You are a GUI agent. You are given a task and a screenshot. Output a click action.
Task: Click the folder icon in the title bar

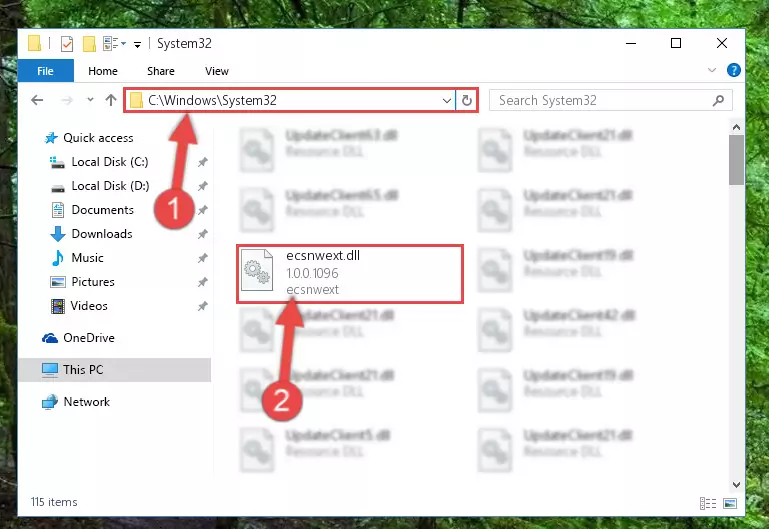coord(35,43)
